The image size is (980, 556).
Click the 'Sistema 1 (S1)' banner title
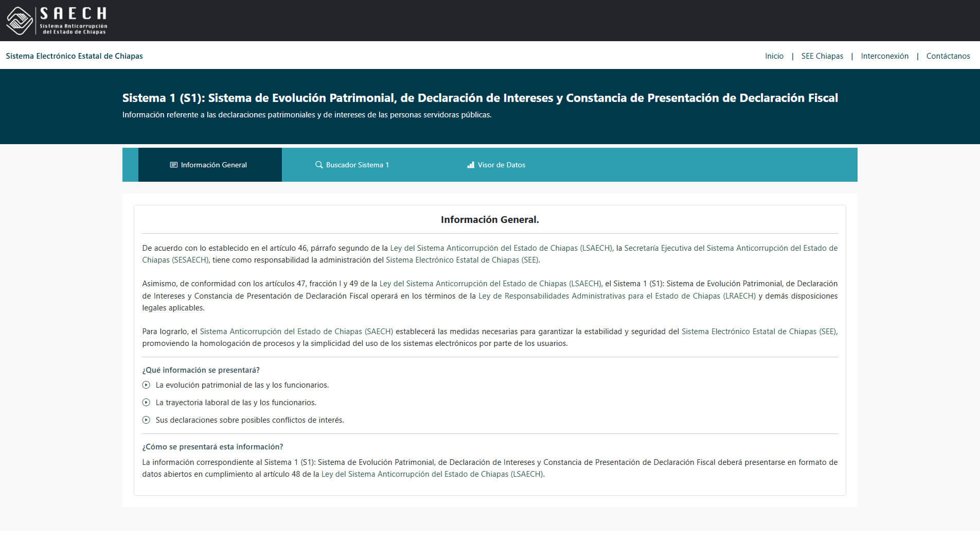point(480,98)
